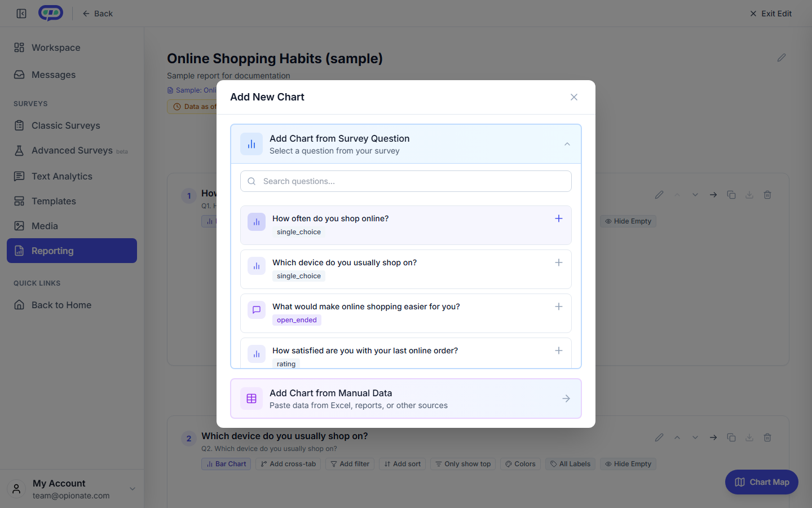Edit chart 2 with its pencil icon
The height and width of the screenshot is (508, 812).
[x=659, y=437]
